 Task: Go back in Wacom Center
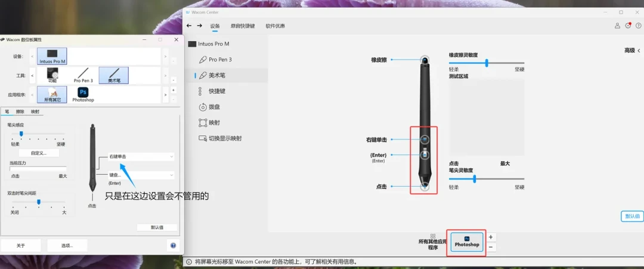pos(189,26)
